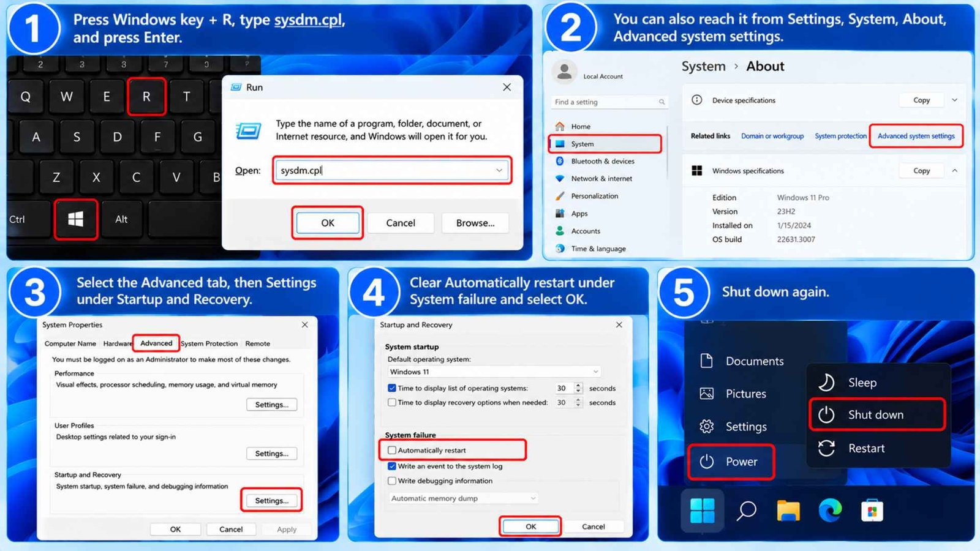Uncheck Automatically restart under System failure
980x551 pixels.
(392, 451)
